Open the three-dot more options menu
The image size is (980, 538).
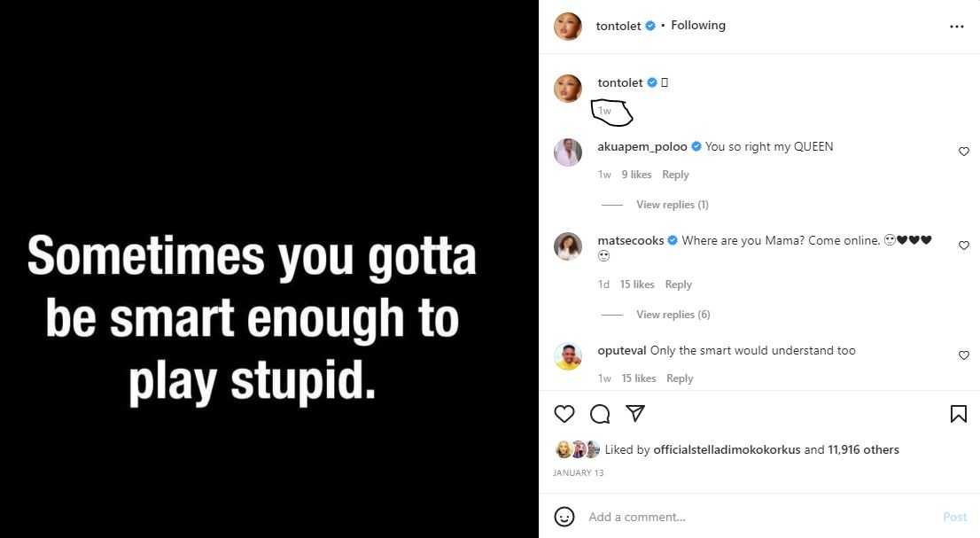pos(956,27)
